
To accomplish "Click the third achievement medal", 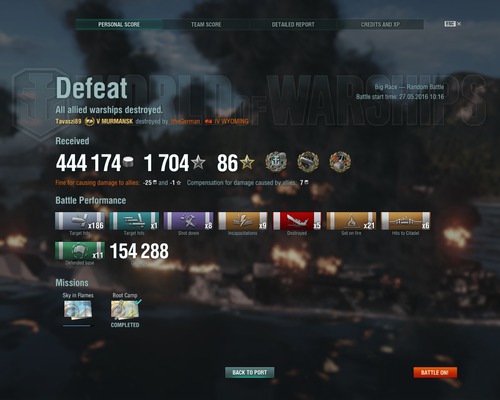I will point(340,162).
